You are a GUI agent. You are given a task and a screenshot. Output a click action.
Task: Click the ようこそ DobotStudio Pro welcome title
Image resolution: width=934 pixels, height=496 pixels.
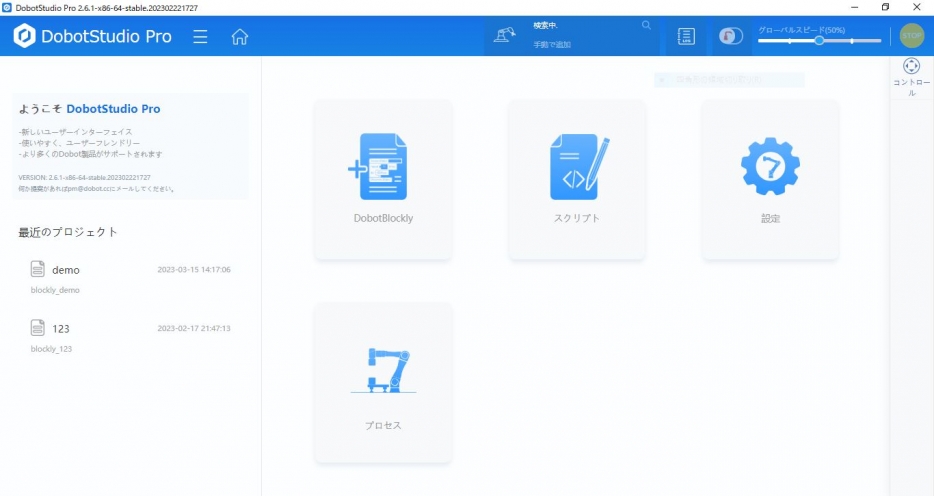pyautogui.click(x=89, y=109)
